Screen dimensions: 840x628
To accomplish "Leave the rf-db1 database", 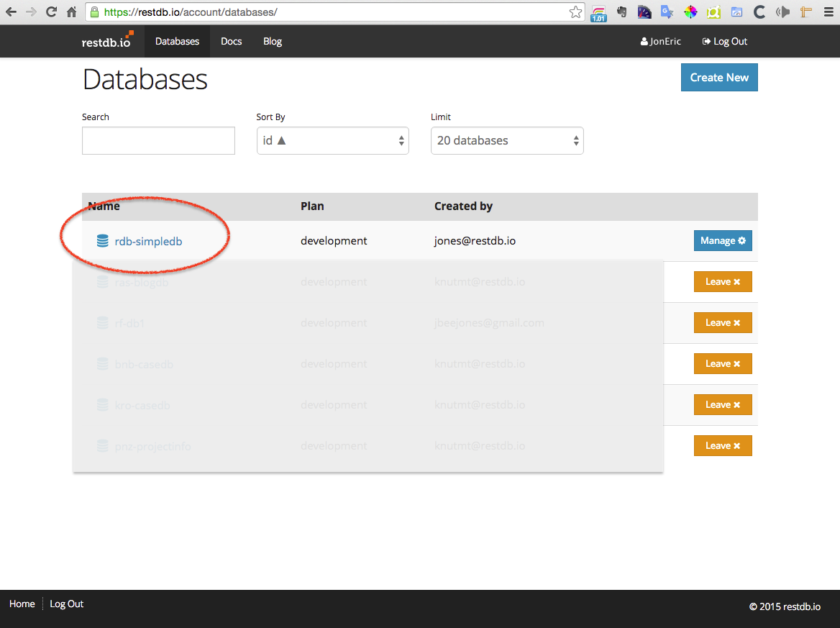I will 723,322.
